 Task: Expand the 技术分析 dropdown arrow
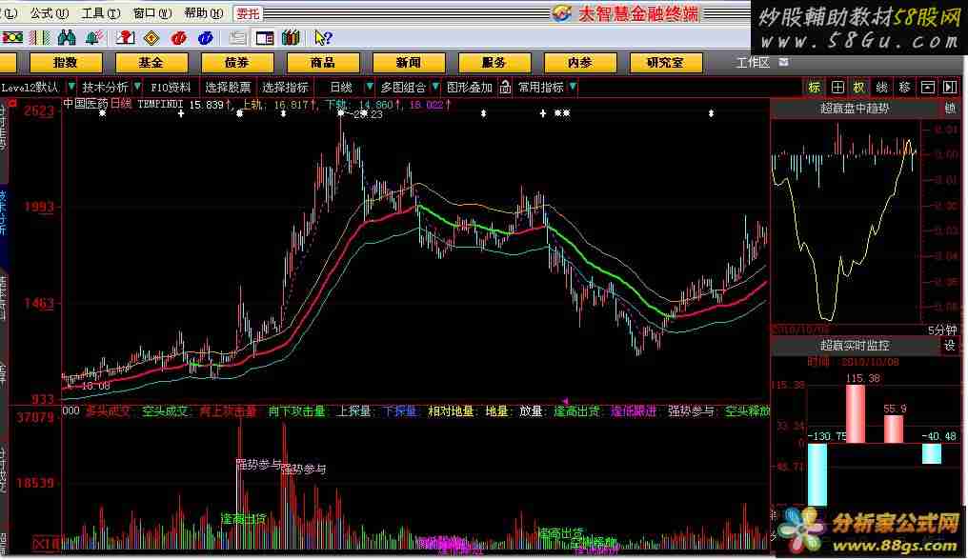[137, 87]
